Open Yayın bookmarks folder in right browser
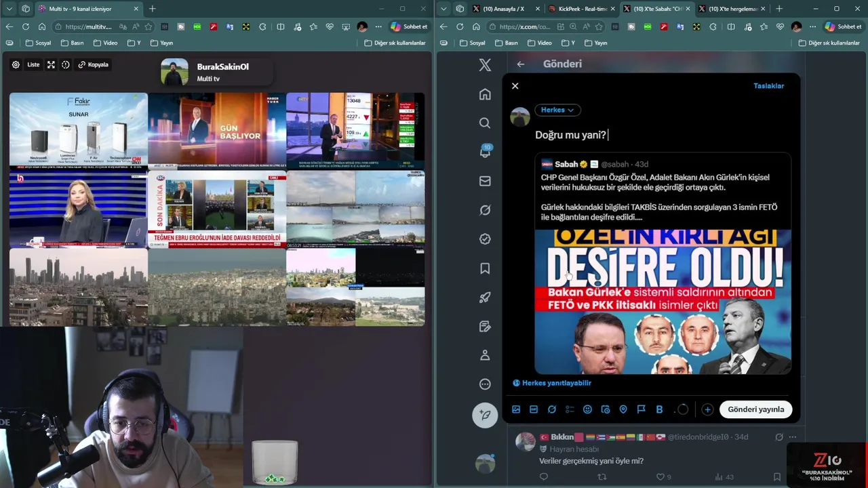 pyautogui.click(x=595, y=43)
